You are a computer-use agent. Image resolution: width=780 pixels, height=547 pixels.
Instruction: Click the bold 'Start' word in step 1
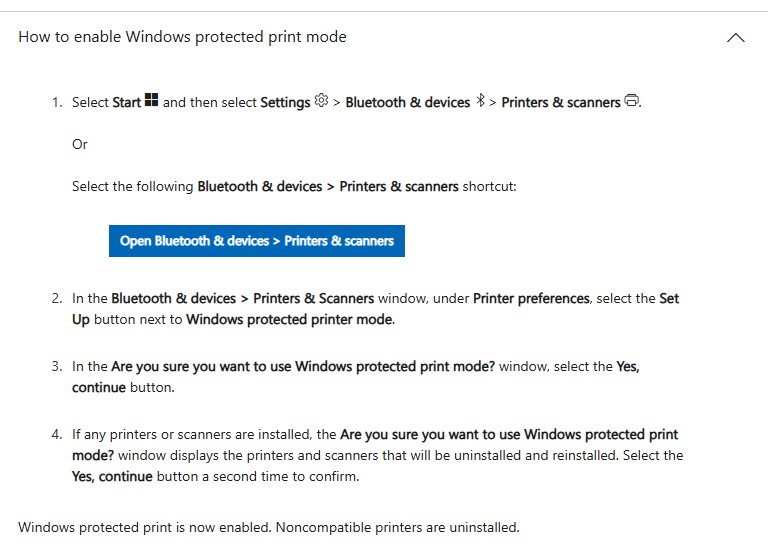point(127,102)
